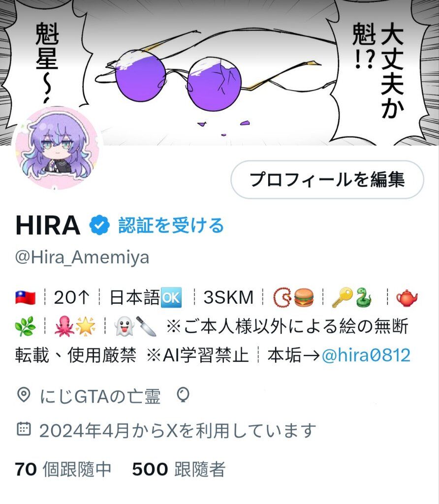Click the balloon birthday icon
Image resolution: width=439 pixels, height=504 pixels.
[183, 395]
